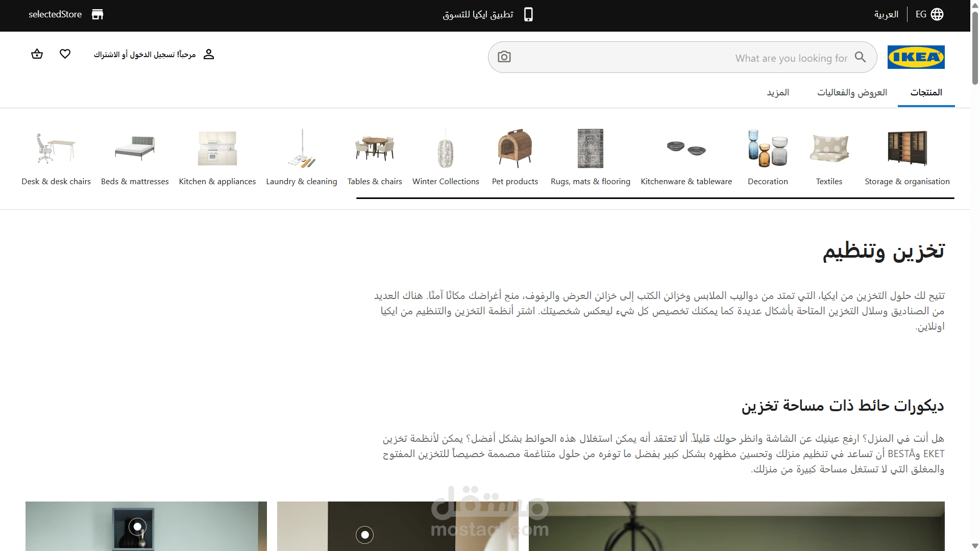Open the IKEA logo home link
The image size is (980, 551).
tap(916, 57)
